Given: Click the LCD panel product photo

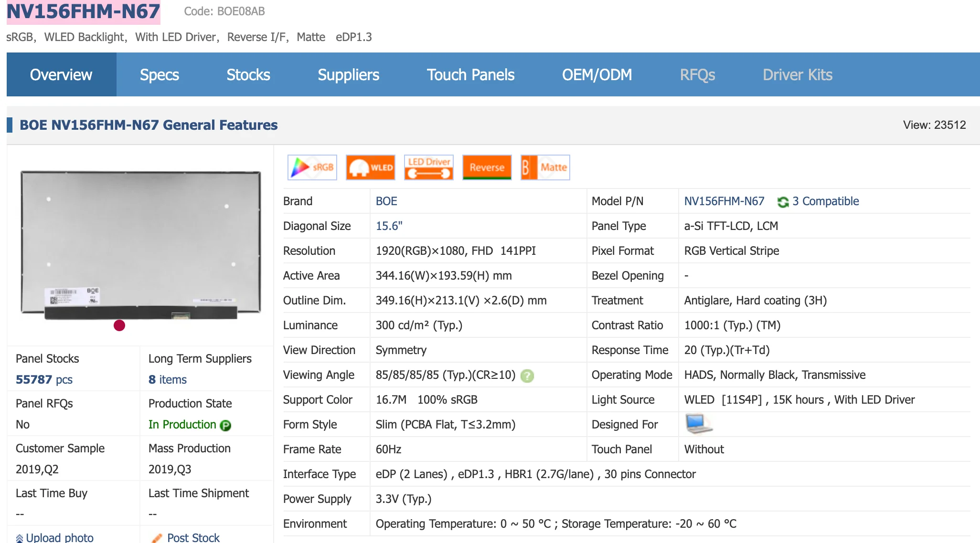Looking at the screenshot, I should click(140, 245).
